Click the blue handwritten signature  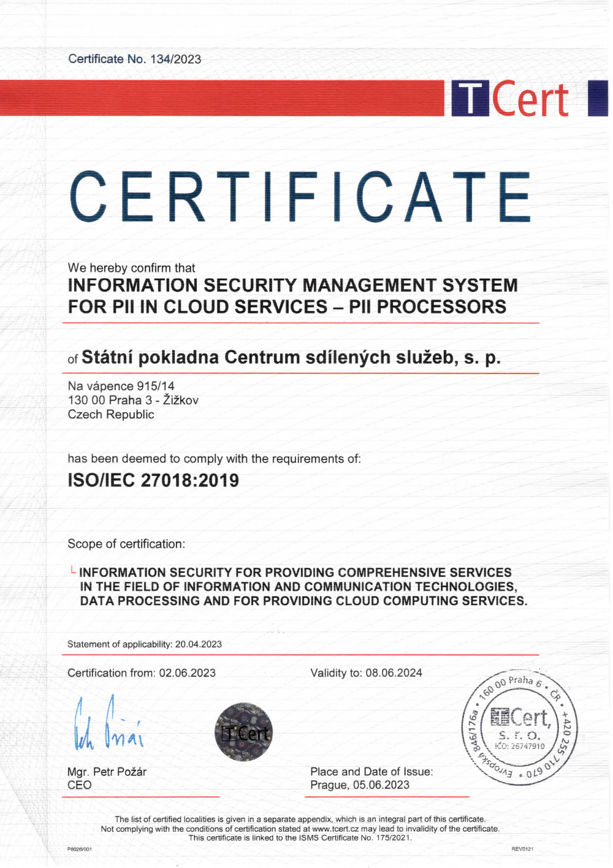[x=109, y=723]
